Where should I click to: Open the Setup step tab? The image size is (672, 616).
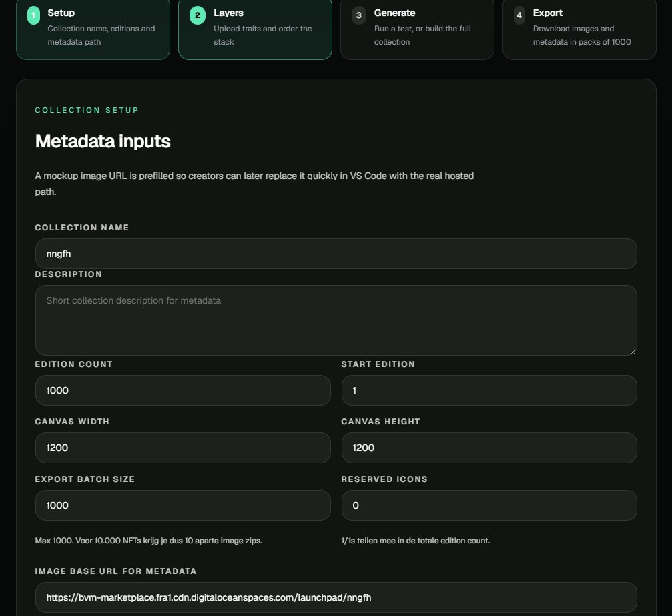tap(93, 28)
